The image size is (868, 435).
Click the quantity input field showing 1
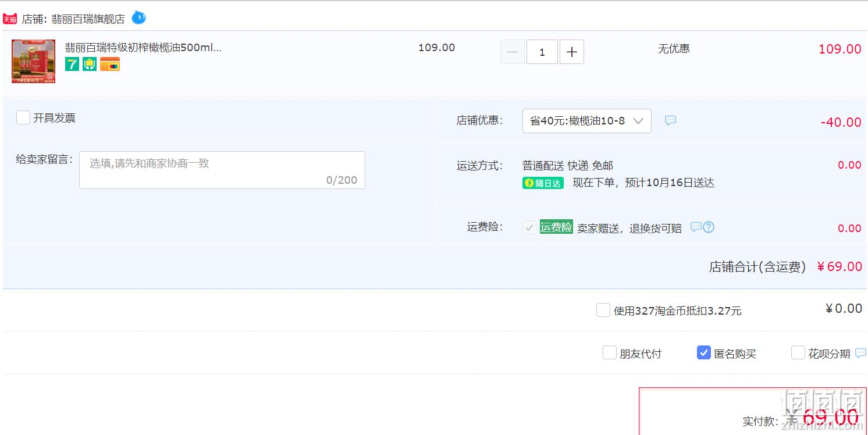542,52
